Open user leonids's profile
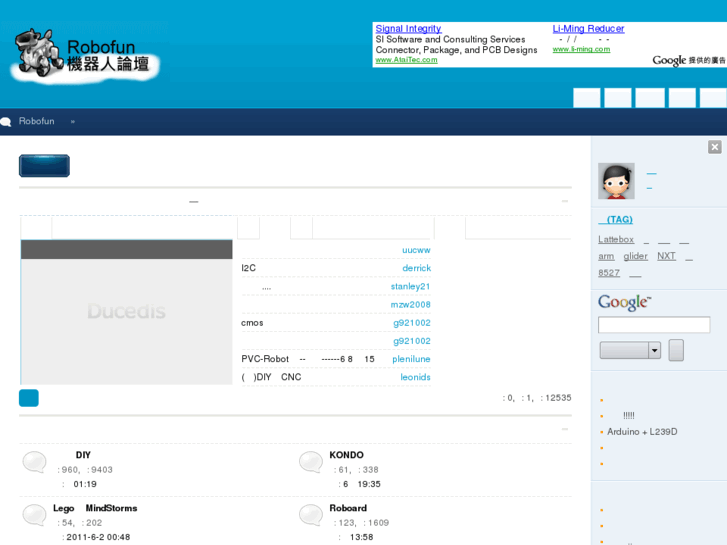Screen dimensions: 727x545 click(x=415, y=377)
